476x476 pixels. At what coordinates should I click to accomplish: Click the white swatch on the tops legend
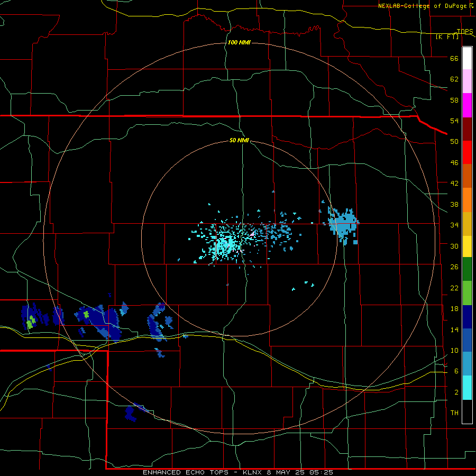coord(467,58)
